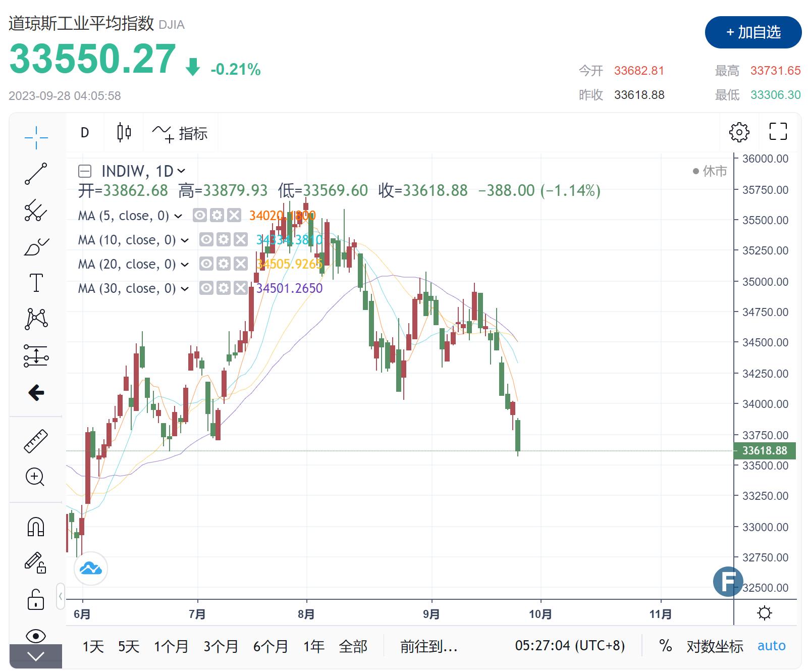The image size is (808, 672).
Task: Expand the MA (5, close, 0) options
Action: click(178, 216)
